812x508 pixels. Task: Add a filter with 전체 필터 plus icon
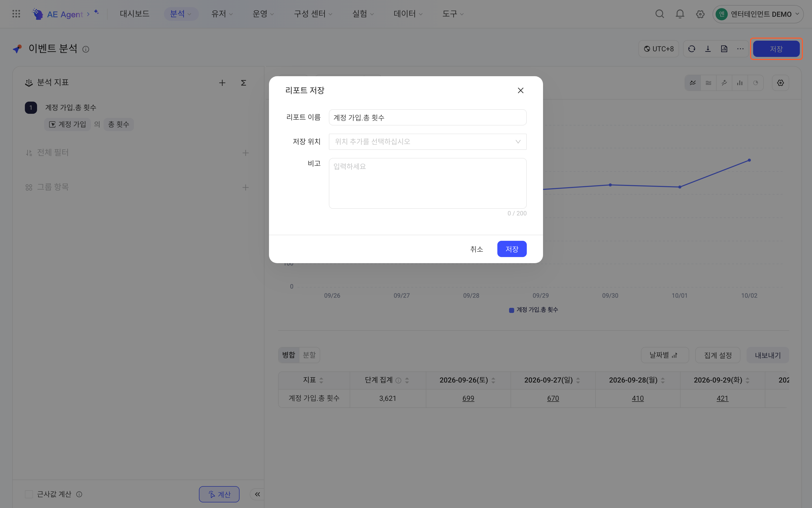pyautogui.click(x=246, y=153)
